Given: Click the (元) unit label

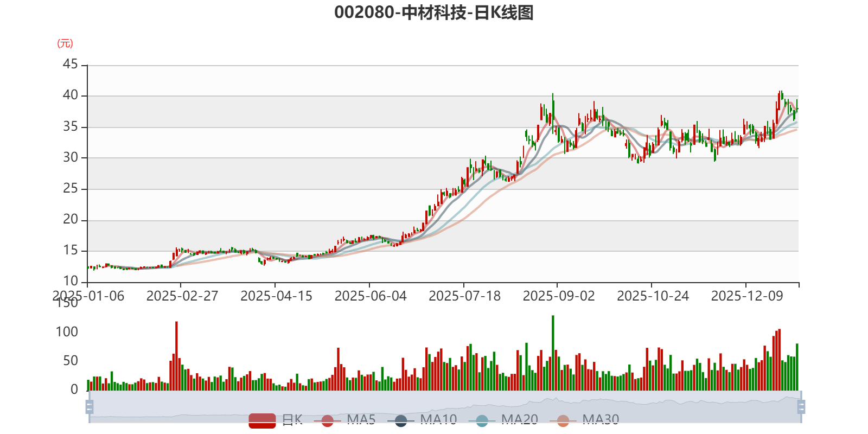Looking at the screenshot, I should point(65,43).
